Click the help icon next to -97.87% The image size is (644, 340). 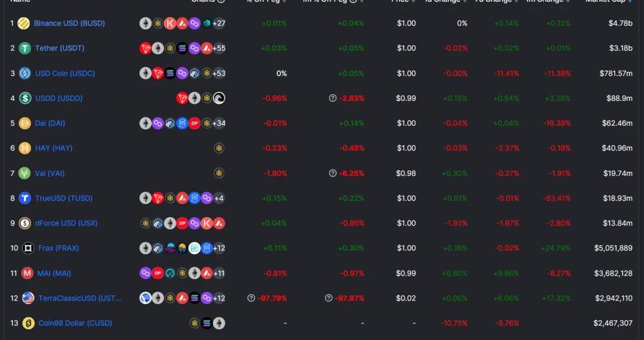coord(329,298)
